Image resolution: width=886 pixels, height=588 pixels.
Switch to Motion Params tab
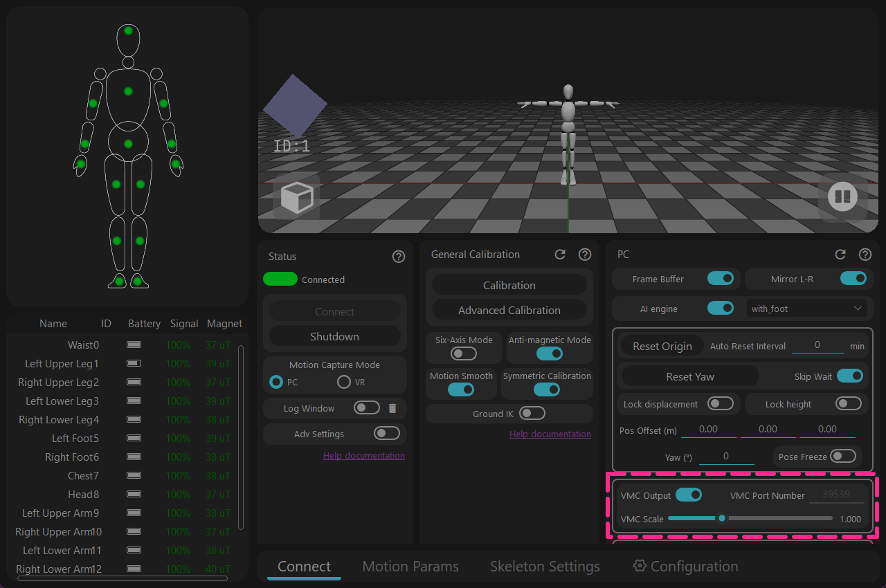point(410,567)
